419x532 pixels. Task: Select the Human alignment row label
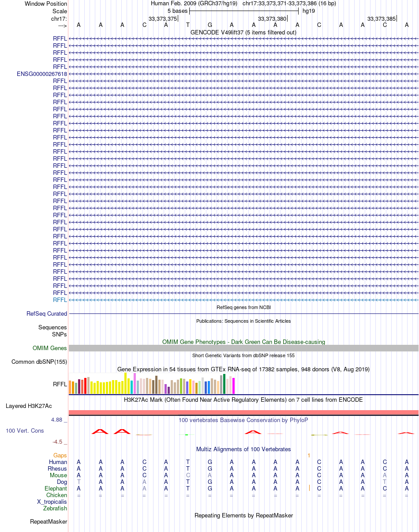coord(58,462)
